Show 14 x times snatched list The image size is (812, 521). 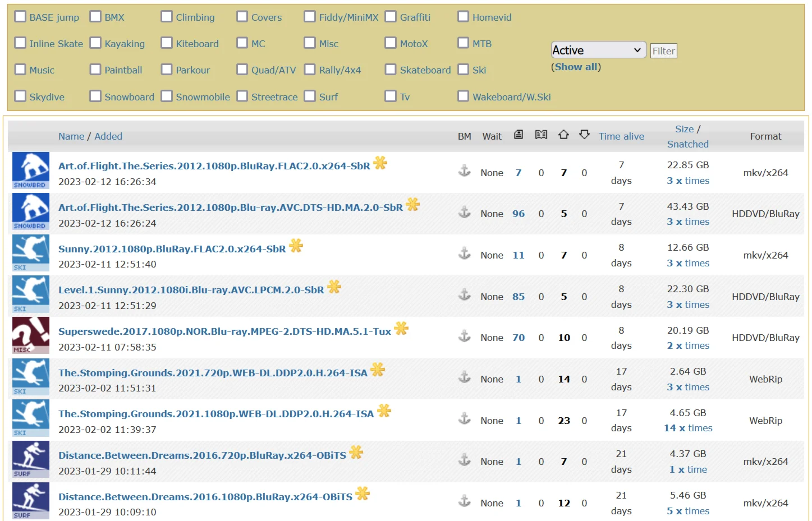coord(688,428)
